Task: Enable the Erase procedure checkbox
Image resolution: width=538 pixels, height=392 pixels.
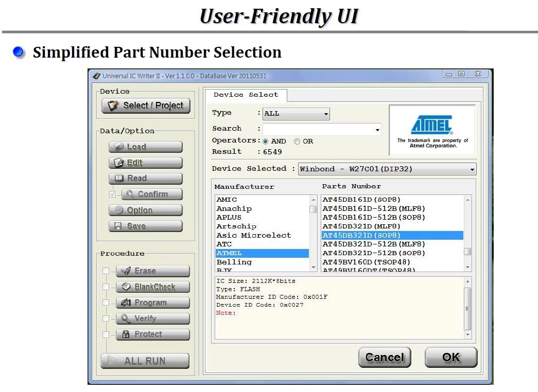Action: coord(106,271)
